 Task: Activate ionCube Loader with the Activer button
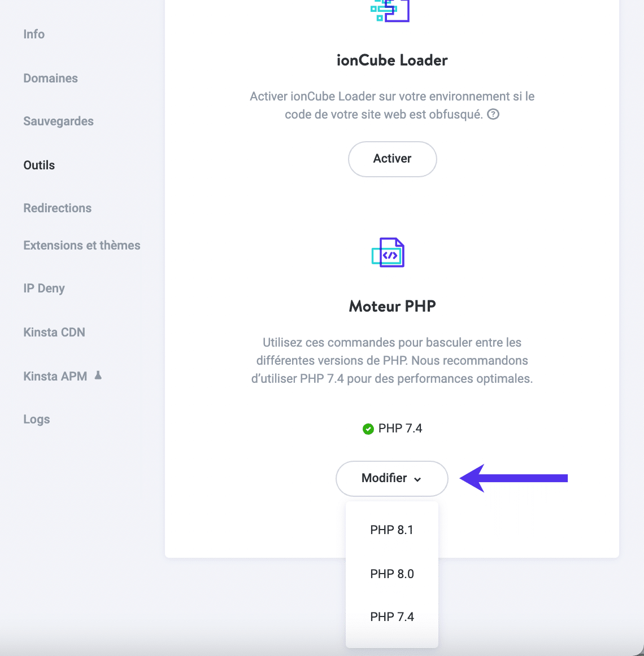pyautogui.click(x=392, y=159)
